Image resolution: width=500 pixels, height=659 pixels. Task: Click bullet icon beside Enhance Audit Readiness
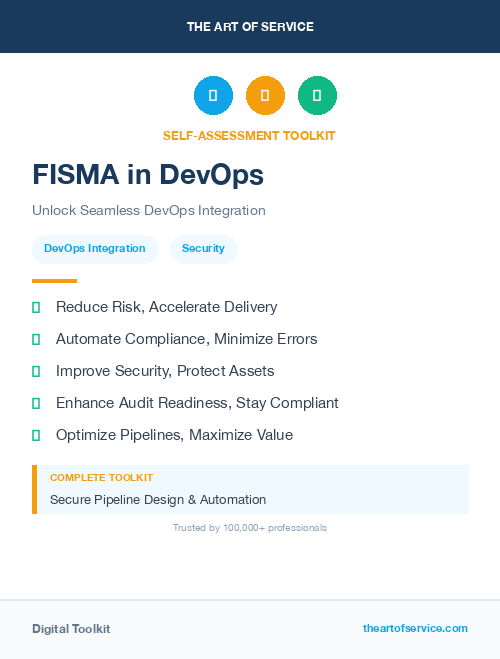coord(36,403)
